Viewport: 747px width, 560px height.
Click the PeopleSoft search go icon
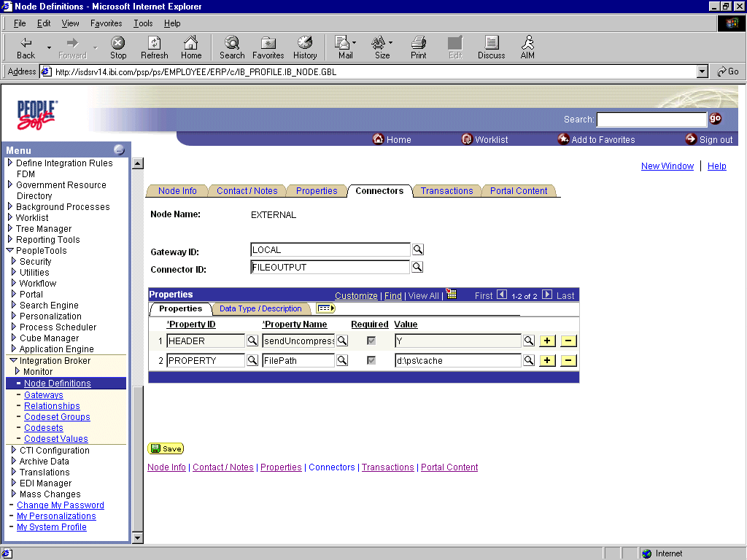(x=715, y=118)
